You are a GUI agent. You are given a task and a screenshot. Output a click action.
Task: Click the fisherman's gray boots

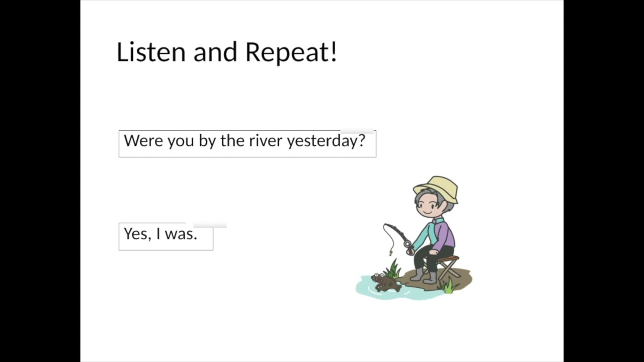tap(423, 276)
